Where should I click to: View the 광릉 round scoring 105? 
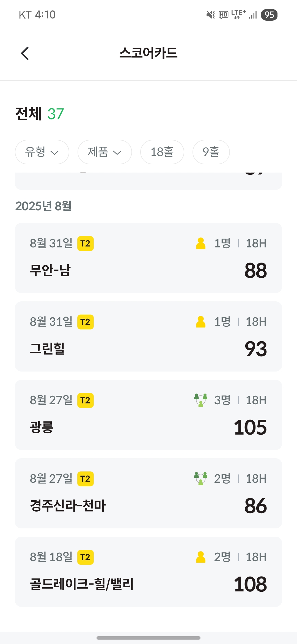pyautogui.click(x=148, y=415)
